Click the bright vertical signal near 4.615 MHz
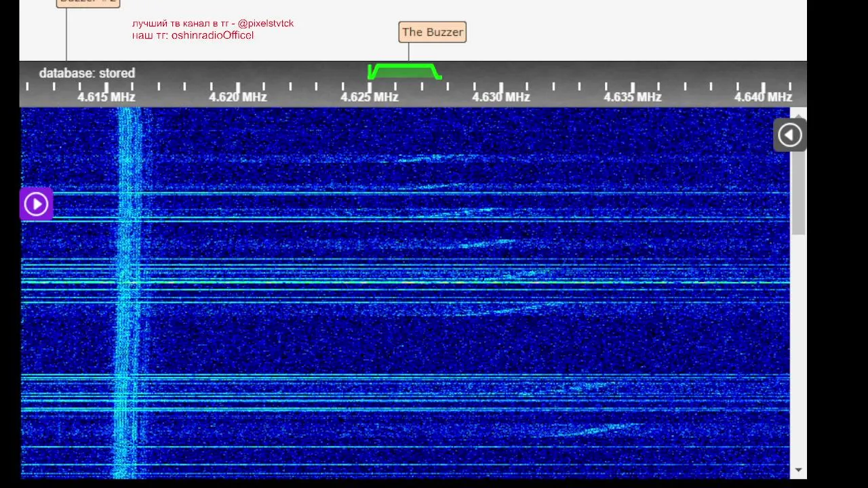The height and width of the screenshot is (488, 868). pos(127,291)
